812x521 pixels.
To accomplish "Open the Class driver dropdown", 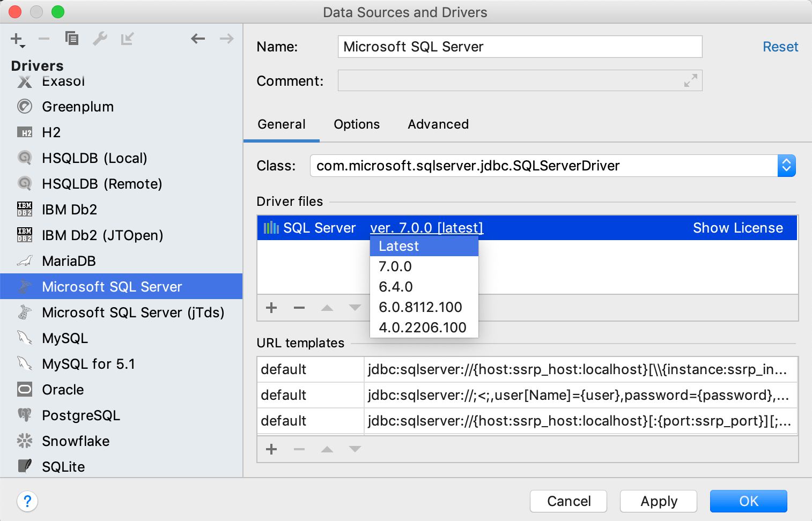I will 786,166.
